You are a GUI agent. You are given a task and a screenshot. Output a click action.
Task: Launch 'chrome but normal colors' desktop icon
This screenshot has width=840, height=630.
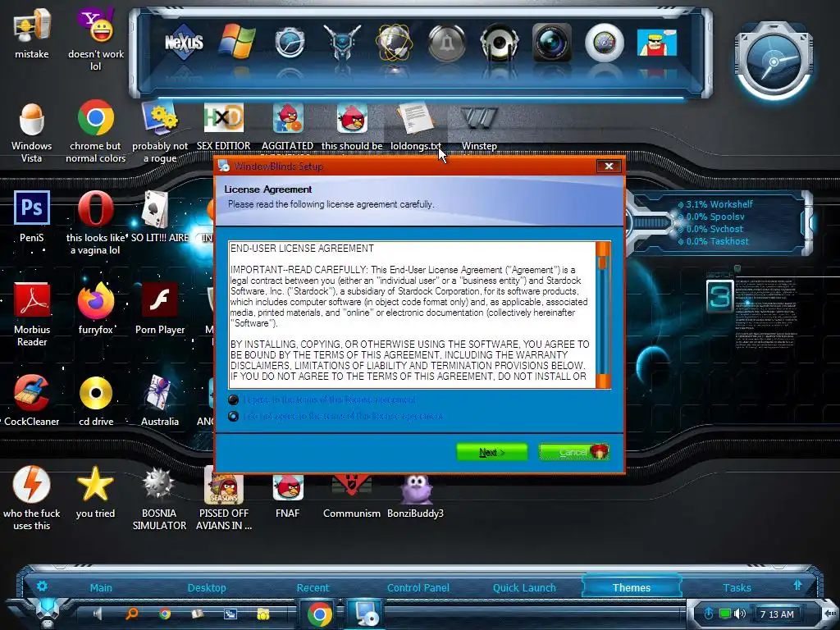96,131
